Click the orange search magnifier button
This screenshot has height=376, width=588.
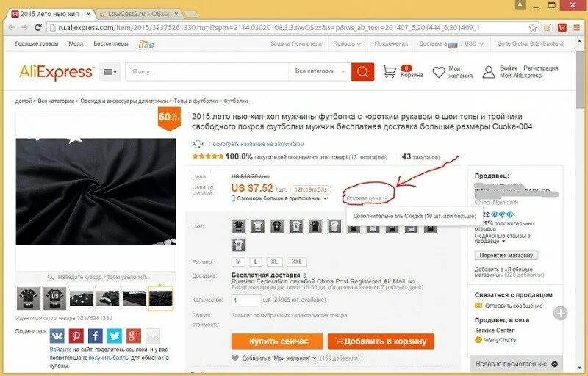pos(362,71)
